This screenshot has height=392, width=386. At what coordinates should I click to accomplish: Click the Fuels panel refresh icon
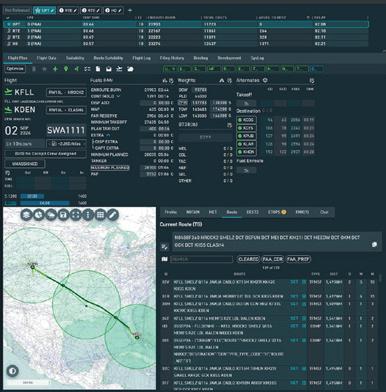171,81
